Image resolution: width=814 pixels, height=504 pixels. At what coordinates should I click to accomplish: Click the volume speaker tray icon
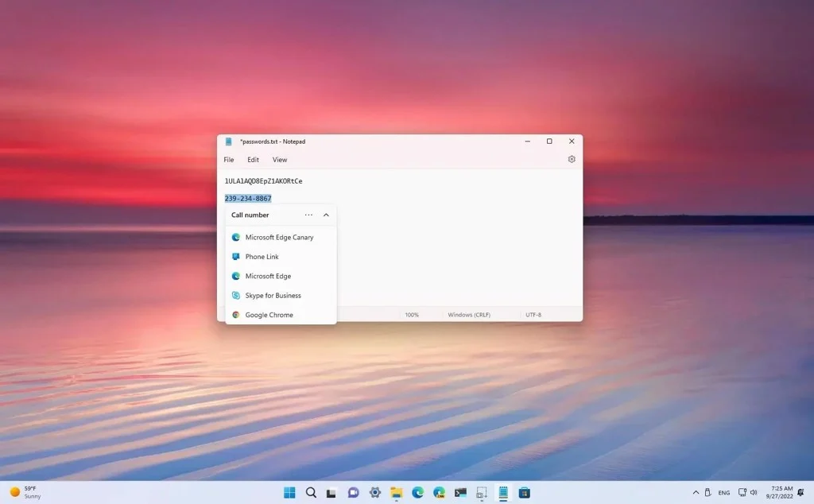tap(754, 493)
